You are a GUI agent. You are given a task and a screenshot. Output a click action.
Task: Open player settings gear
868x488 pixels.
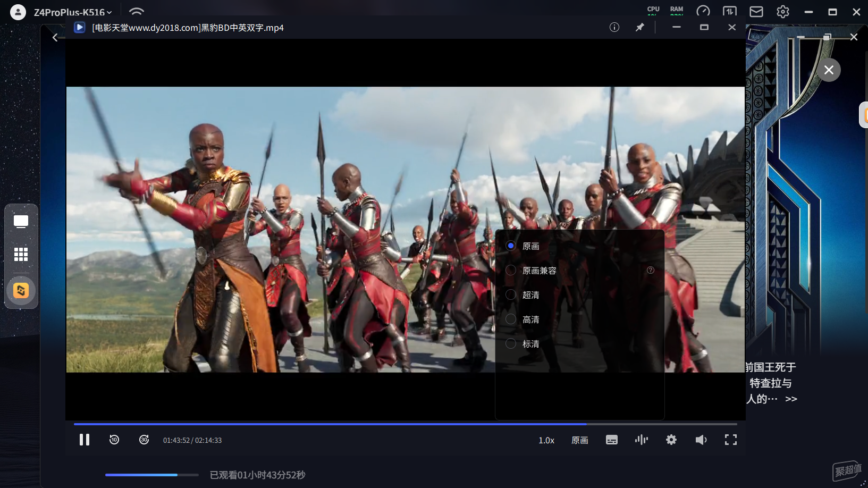(x=671, y=440)
